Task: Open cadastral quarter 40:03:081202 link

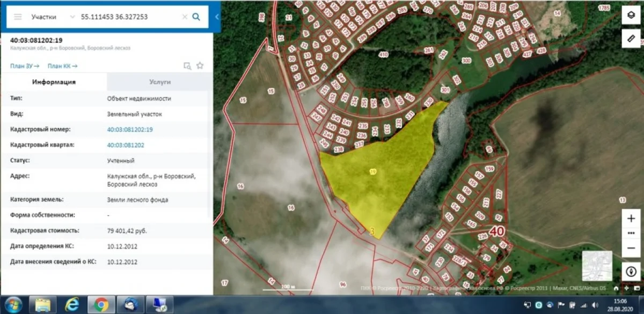Action: coord(126,145)
